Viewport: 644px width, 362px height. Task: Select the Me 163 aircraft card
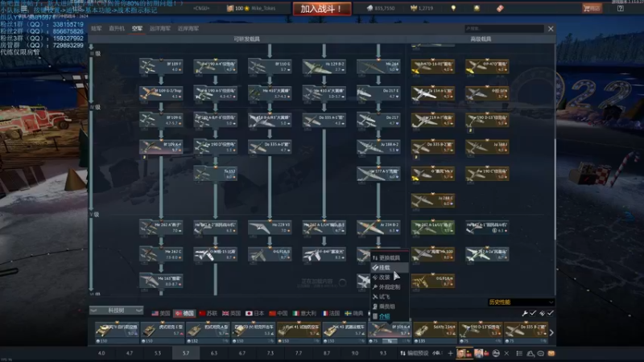pos(161,281)
